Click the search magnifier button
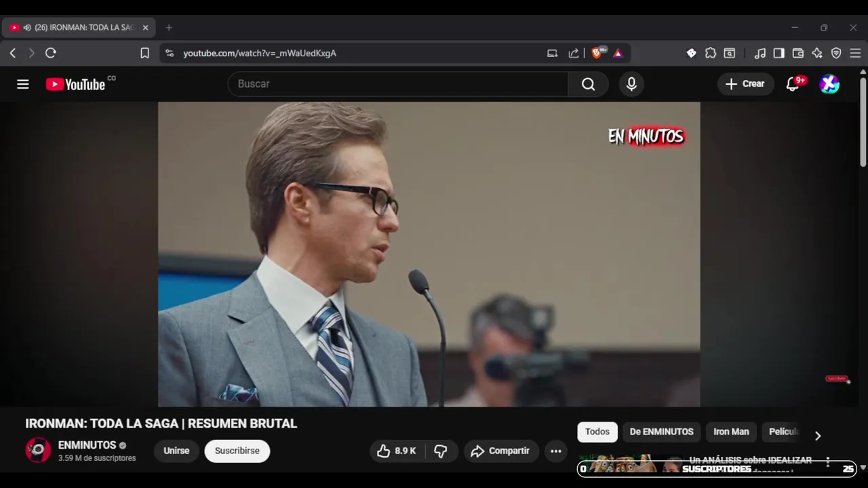The height and width of the screenshot is (488, 868). 588,84
